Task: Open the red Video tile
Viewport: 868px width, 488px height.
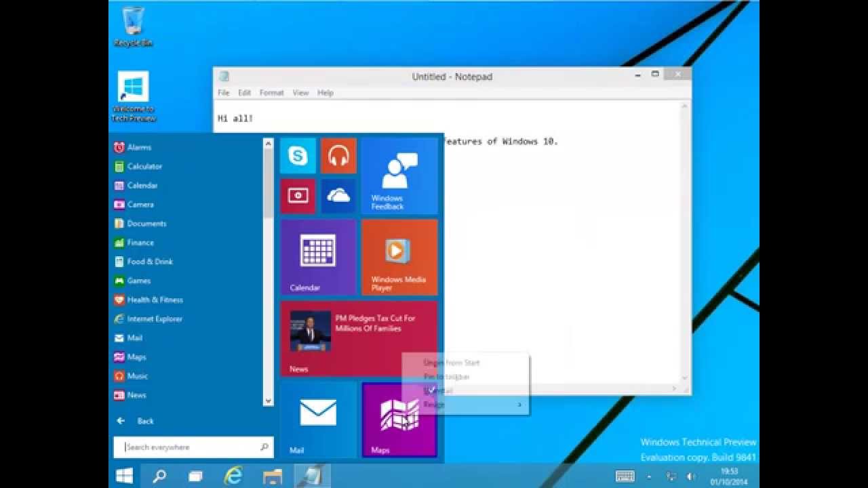Action: 298,196
